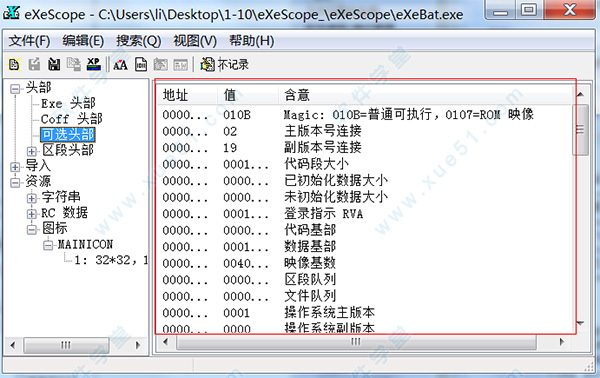This screenshot has height=378, width=600.
Task: Open the 文件(F) menu
Action: coord(29,41)
